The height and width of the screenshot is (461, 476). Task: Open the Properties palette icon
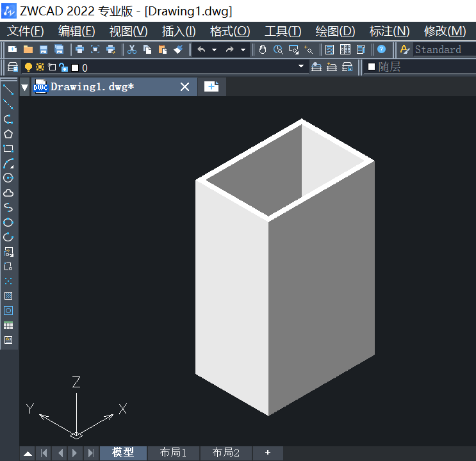pyautogui.click(x=330, y=49)
